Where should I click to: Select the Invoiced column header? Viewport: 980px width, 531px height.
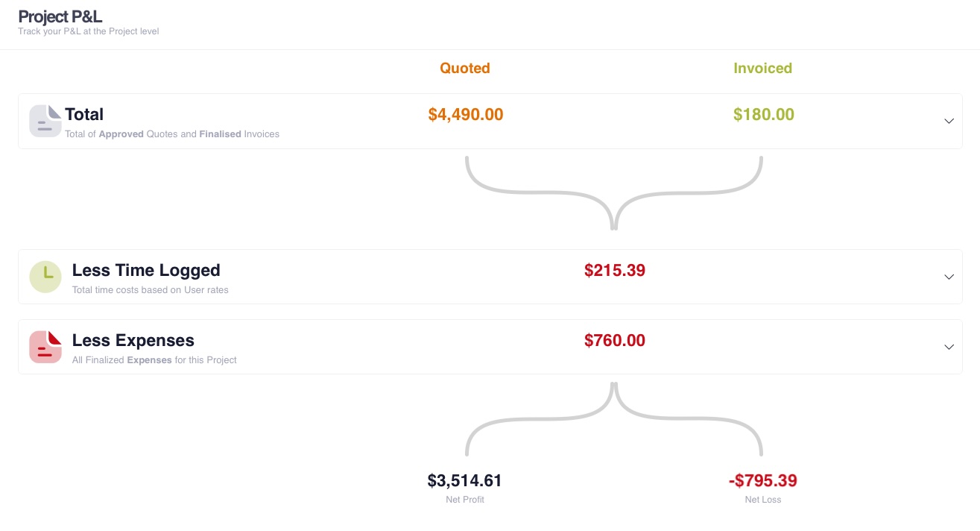(x=762, y=68)
